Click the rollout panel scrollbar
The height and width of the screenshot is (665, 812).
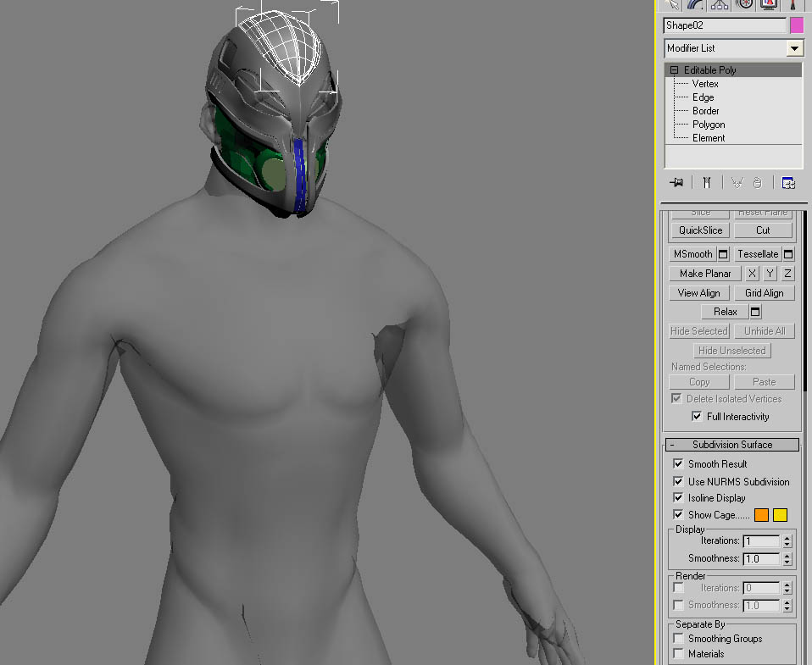tap(804, 300)
